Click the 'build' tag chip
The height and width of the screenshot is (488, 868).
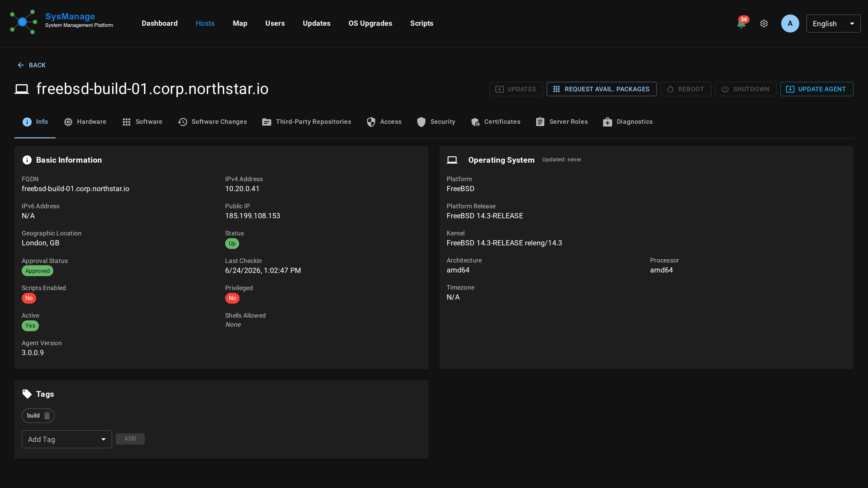[x=38, y=416]
